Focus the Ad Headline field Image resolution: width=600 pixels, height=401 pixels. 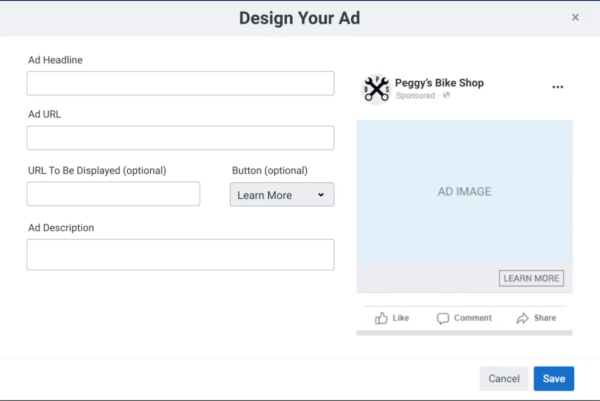[x=180, y=83]
